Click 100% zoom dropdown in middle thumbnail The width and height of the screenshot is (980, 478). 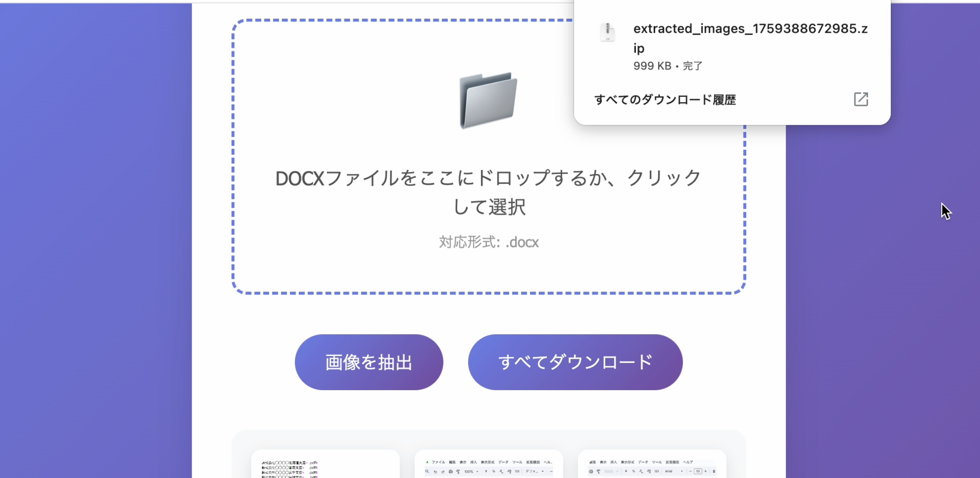click(x=471, y=471)
